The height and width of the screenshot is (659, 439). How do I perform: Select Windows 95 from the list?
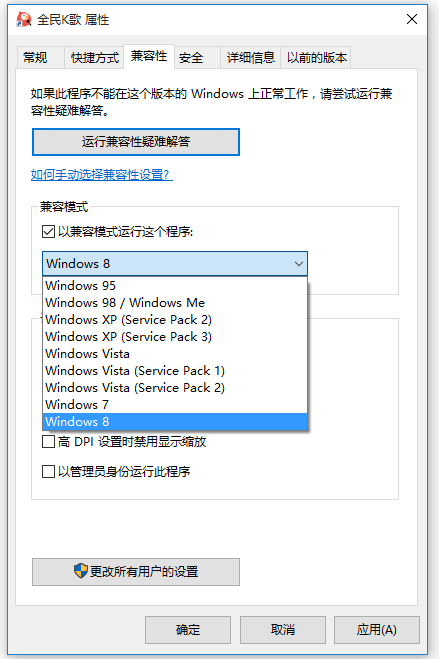[x=175, y=286]
